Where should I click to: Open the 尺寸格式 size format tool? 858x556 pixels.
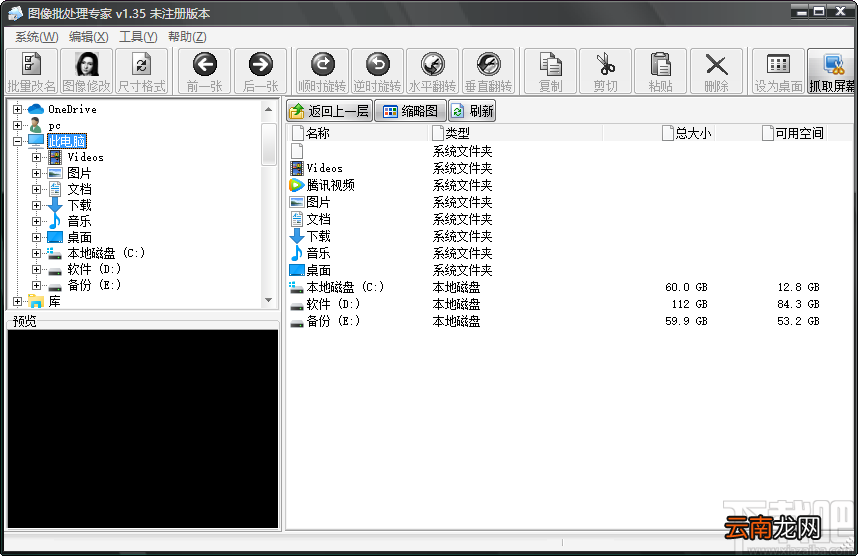(x=142, y=71)
